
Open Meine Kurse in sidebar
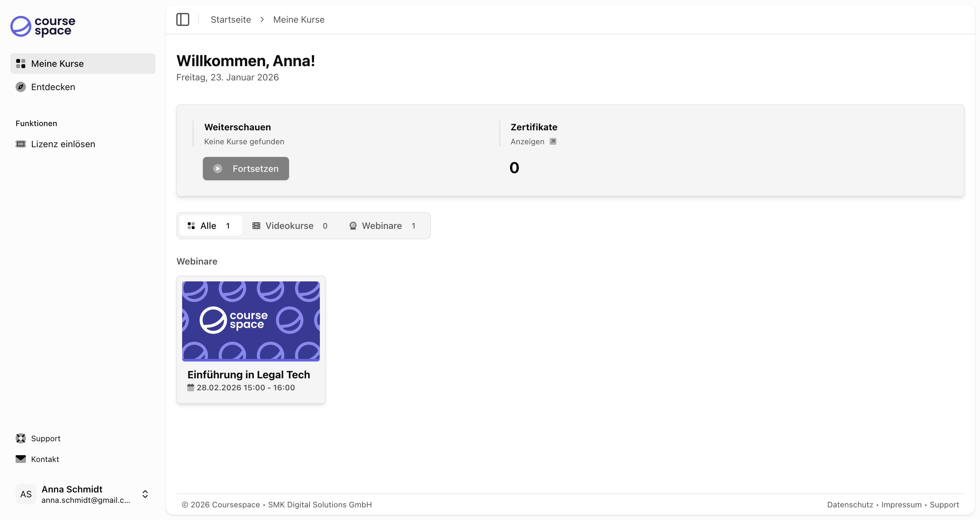pyautogui.click(x=57, y=64)
